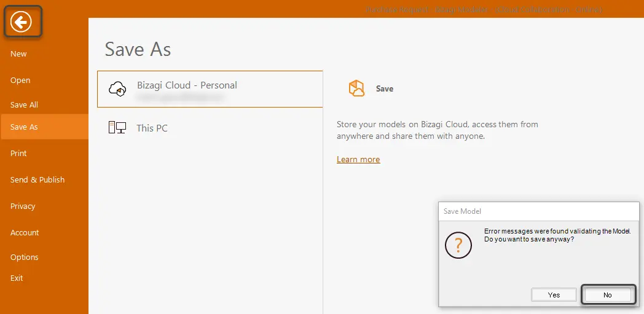644x314 pixels.
Task: Follow the Learn more link
Action: tap(358, 159)
